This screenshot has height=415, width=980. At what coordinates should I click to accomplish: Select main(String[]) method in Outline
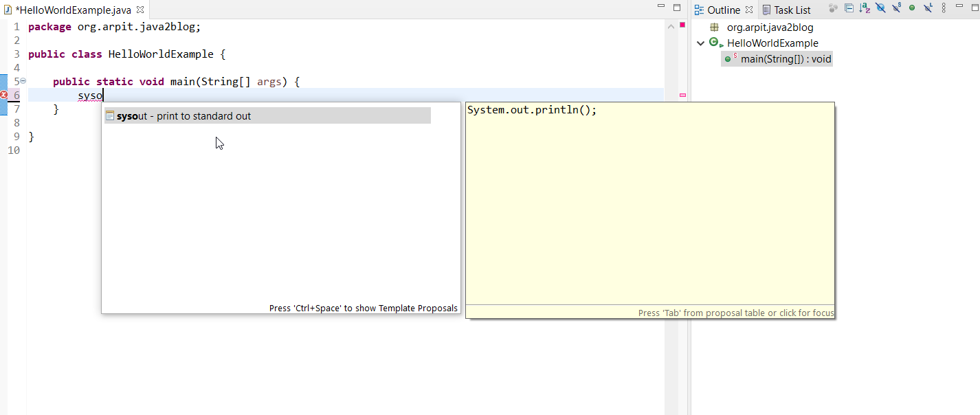[x=786, y=59]
